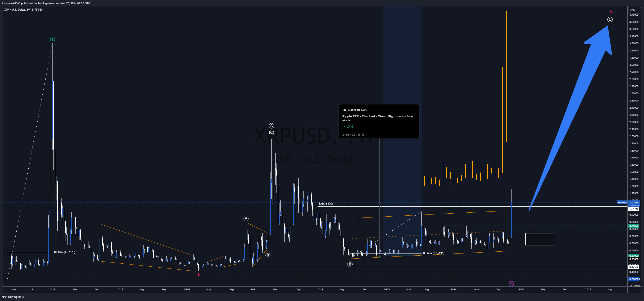Click the 2025 label on the time axis
644x301 pixels.
(x=521, y=289)
